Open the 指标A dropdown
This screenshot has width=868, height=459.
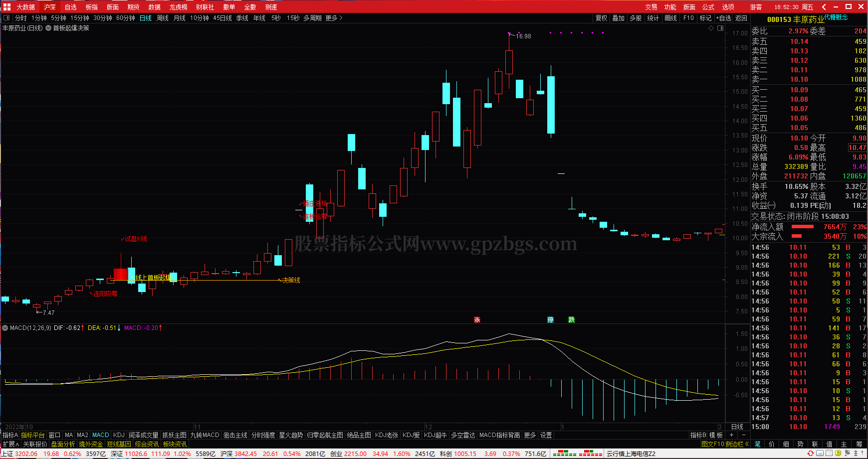pos(10,435)
